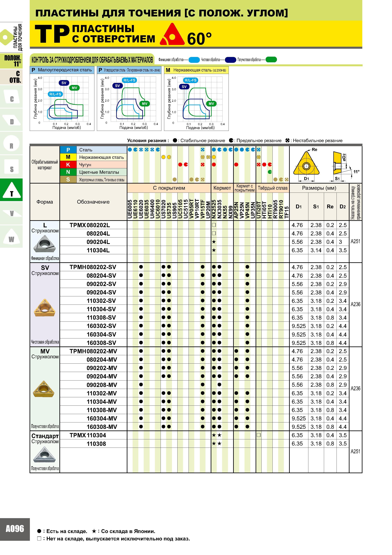Select the C insert shape side tab
This screenshot has height=555, width=392.
11,97
